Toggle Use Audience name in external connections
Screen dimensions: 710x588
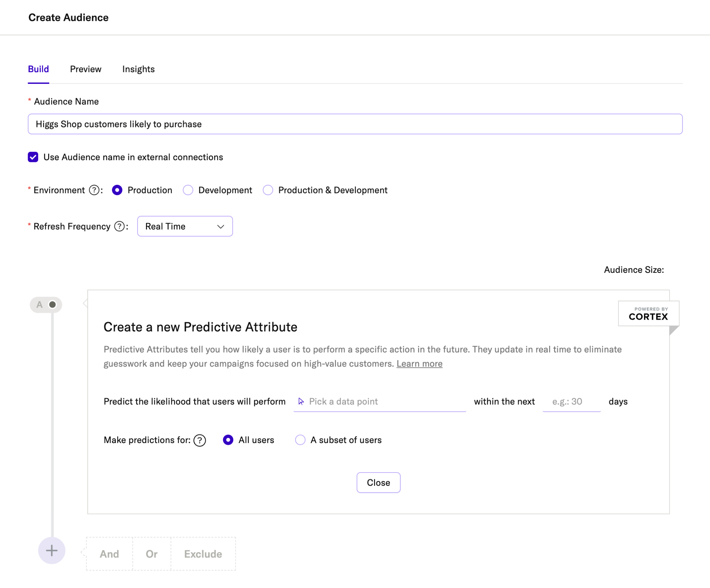(33, 157)
